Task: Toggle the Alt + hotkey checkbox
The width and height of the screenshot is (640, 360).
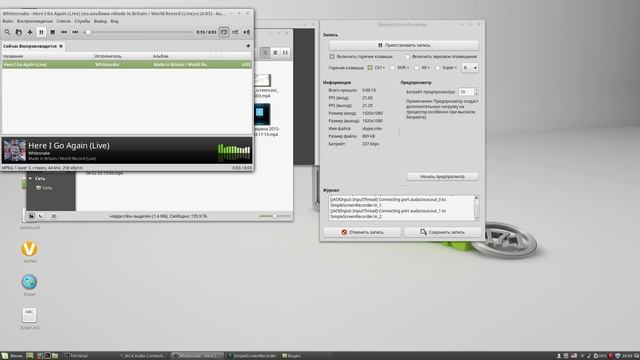Action: point(417,68)
